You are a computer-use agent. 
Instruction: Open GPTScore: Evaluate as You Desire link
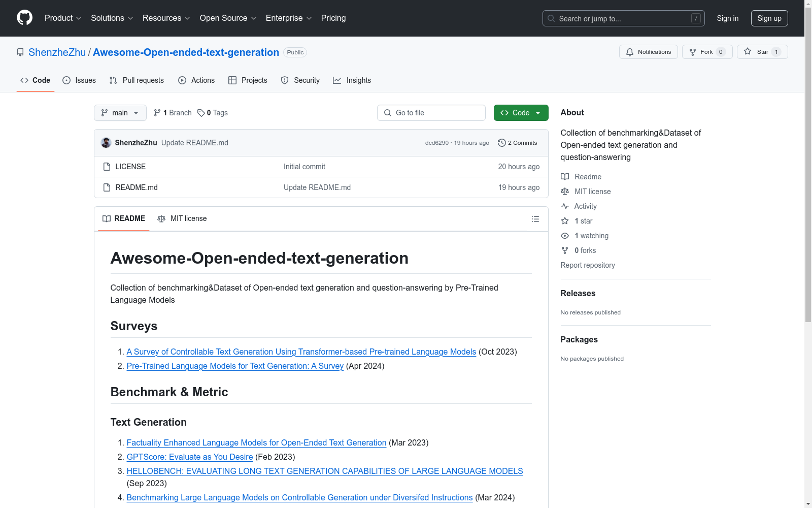(189, 457)
